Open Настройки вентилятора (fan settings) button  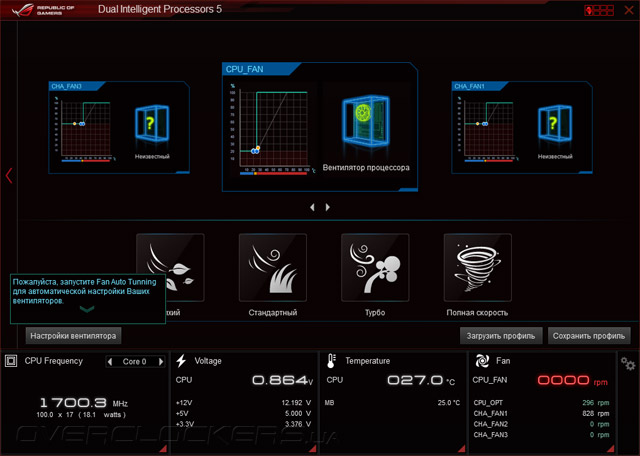tap(73, 336)
